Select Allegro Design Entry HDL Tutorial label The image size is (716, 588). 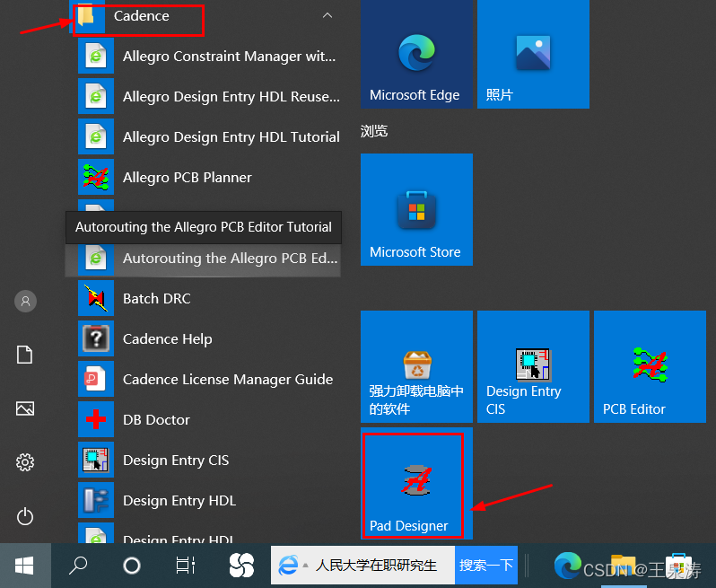231,137
